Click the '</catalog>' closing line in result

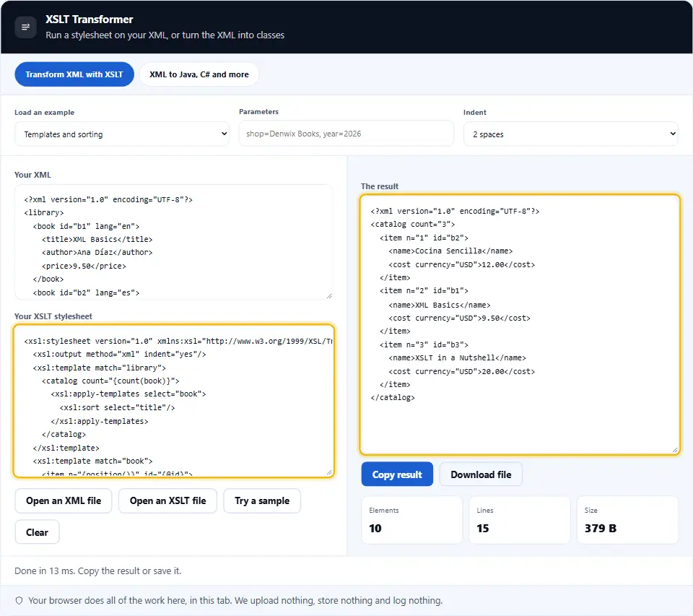point(393,398)
